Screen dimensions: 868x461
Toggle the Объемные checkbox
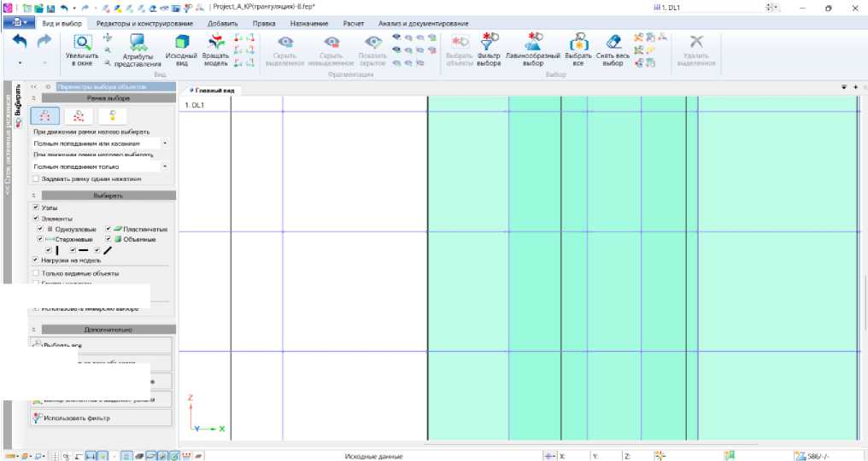(x=108, y=239)
